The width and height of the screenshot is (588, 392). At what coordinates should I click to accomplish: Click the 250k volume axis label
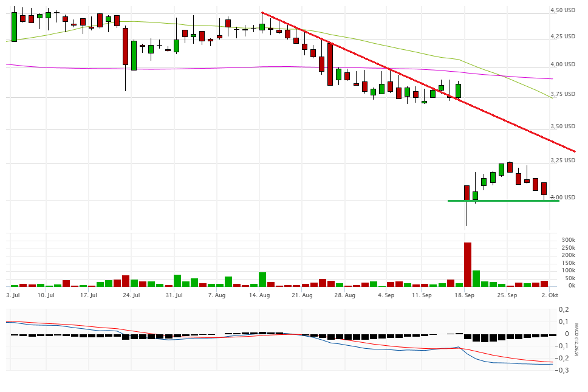coord(568,248)
